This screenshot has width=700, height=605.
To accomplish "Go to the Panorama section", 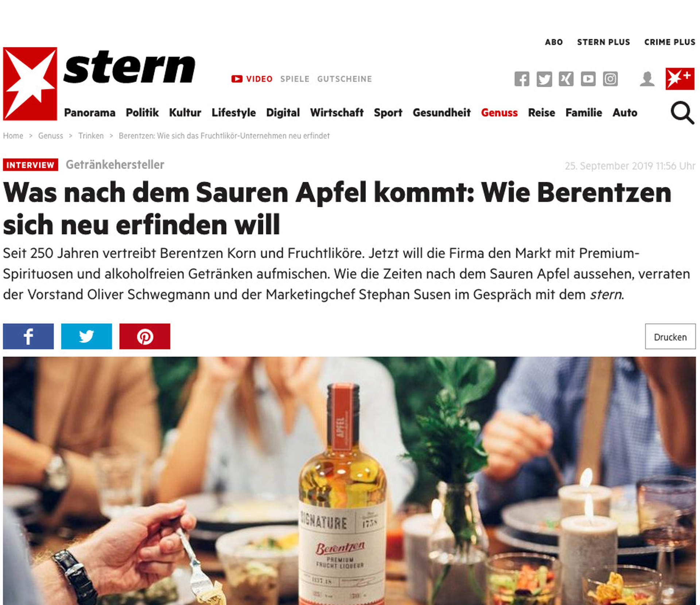I will click(90, 113).
